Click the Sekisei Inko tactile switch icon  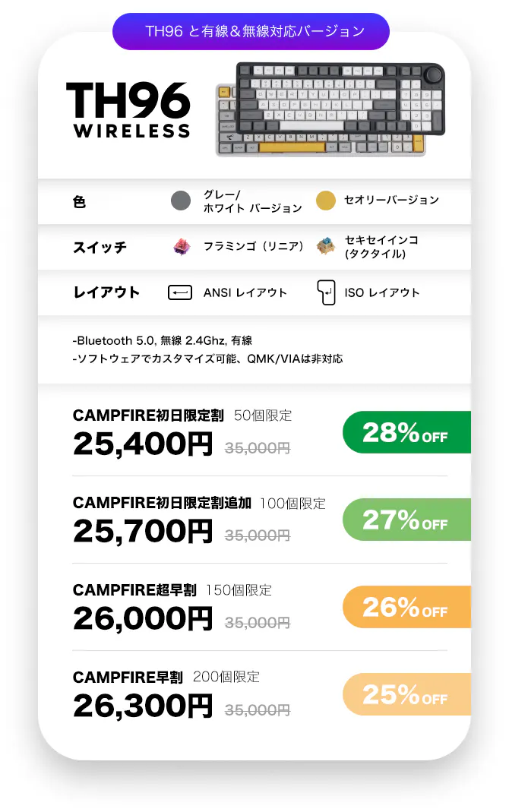(326, 247)
